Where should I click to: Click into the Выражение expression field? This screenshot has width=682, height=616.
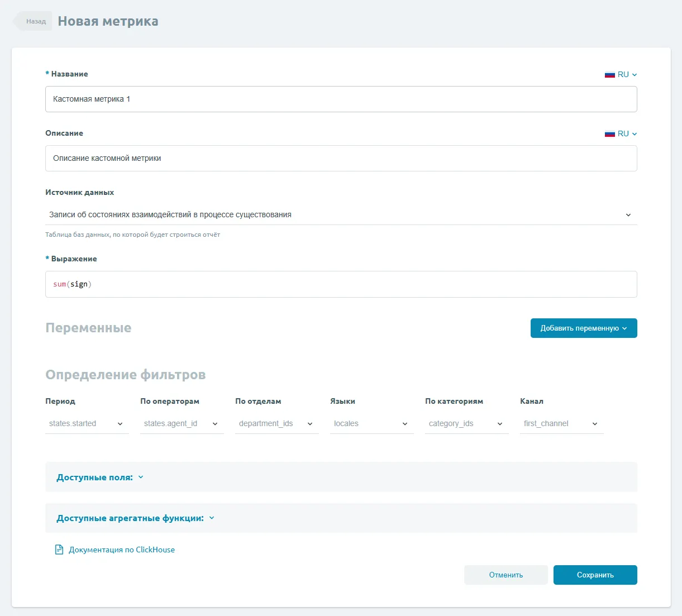(x=341, y=284)
